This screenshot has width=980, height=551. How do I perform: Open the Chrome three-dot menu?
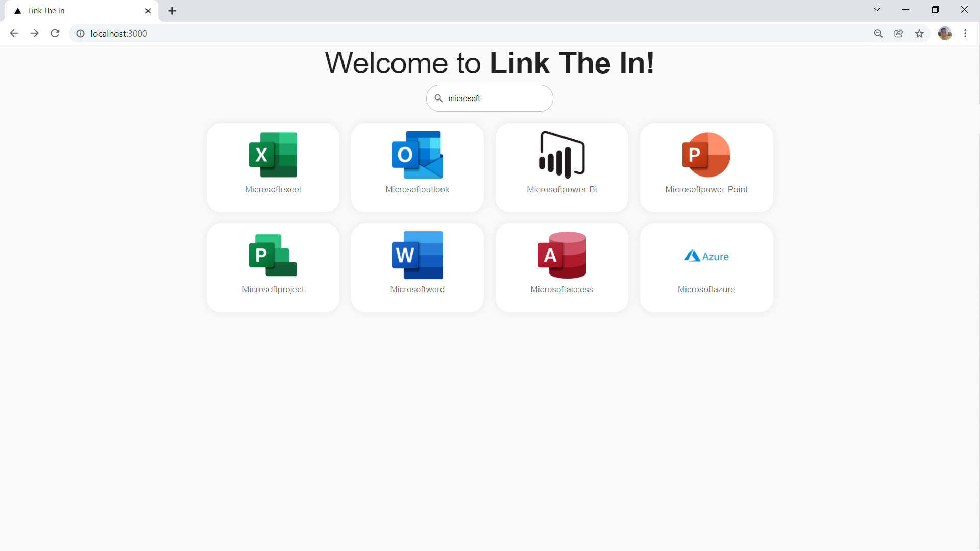tap(965, 33)
